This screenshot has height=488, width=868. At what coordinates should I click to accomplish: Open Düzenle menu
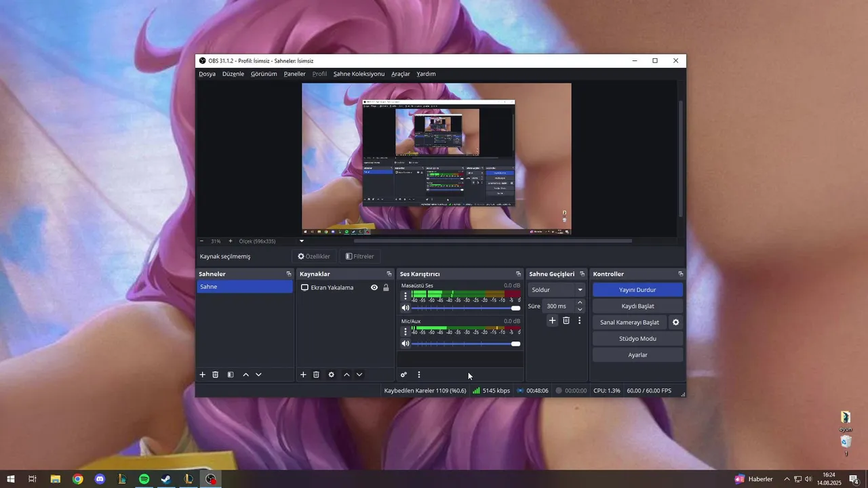(233, 74)
